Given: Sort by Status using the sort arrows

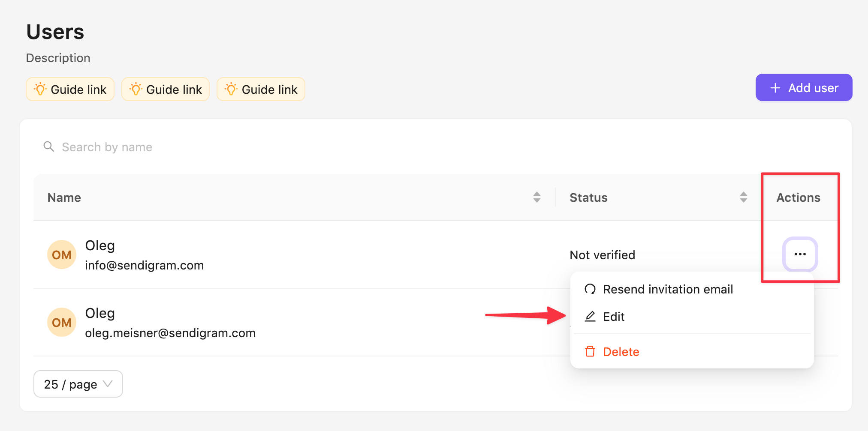Looking at the screenshot, I should tap(743, 197).
